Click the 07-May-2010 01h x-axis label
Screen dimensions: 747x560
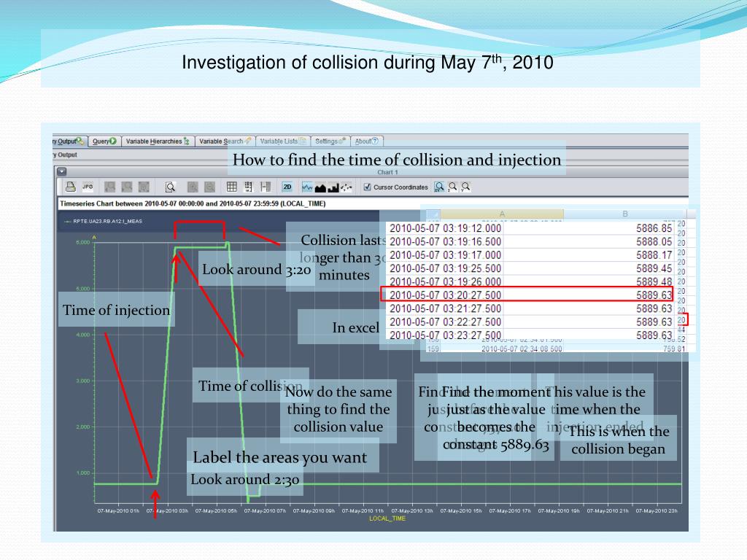click(118, 511)
